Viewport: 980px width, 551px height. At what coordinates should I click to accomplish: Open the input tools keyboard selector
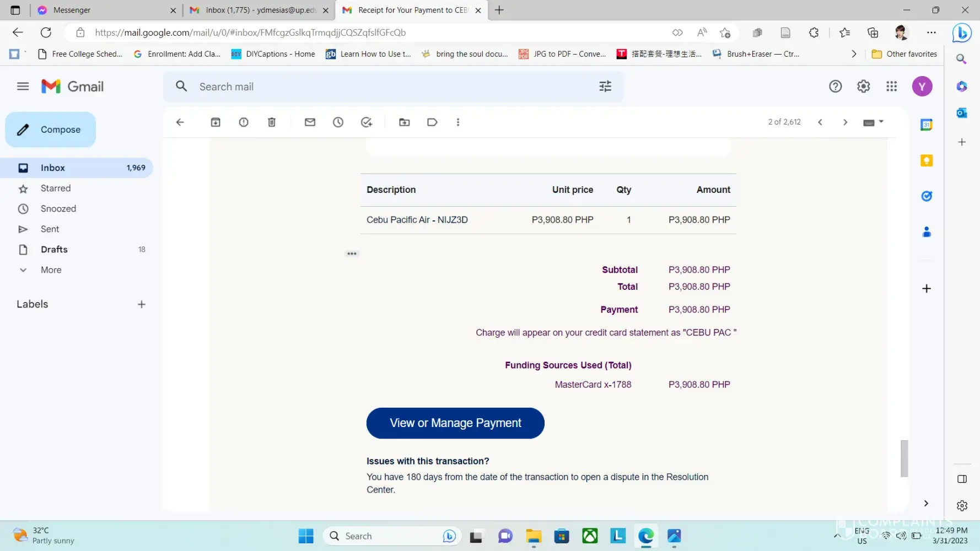coord(873,122)
